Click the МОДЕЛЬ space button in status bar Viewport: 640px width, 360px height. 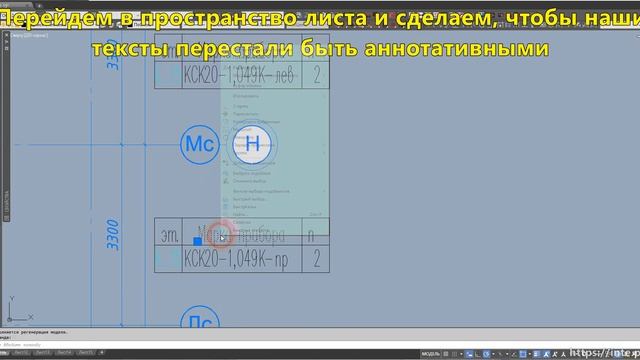tap(431, 354)
